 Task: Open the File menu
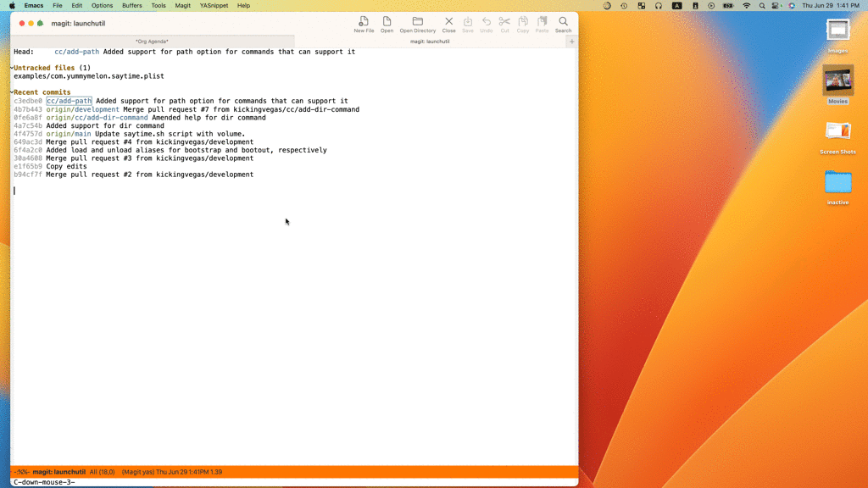[58, 6]
